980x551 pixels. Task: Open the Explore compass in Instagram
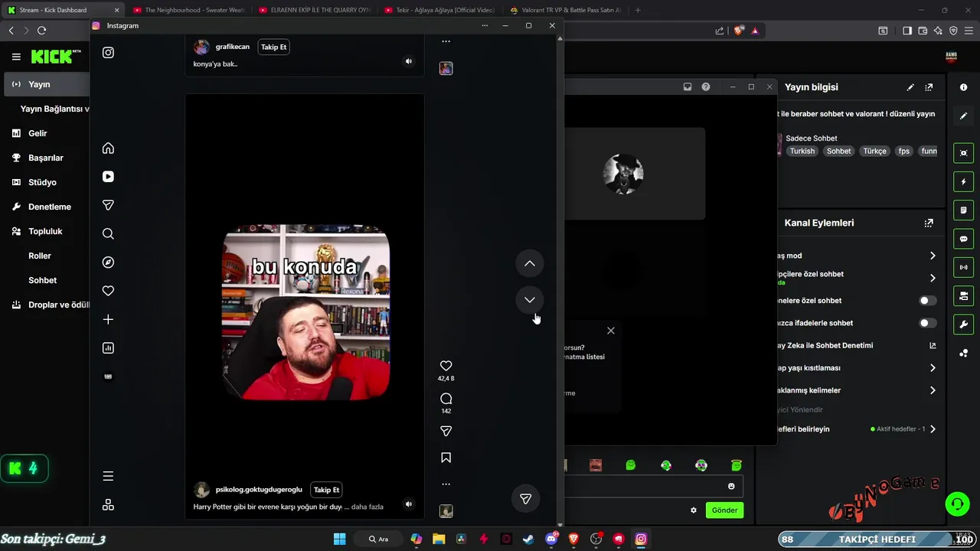pos(108,262)
